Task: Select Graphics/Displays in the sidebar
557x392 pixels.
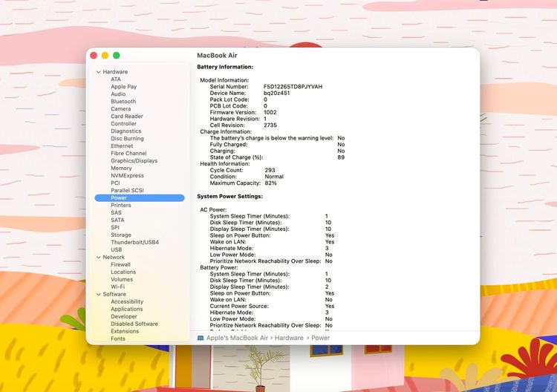Action: (134, 161)
